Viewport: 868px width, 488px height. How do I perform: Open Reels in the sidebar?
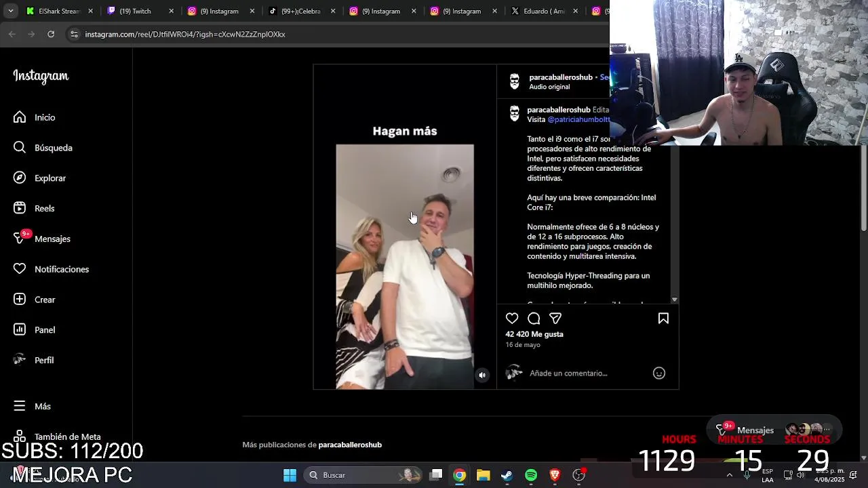[33, 208]
